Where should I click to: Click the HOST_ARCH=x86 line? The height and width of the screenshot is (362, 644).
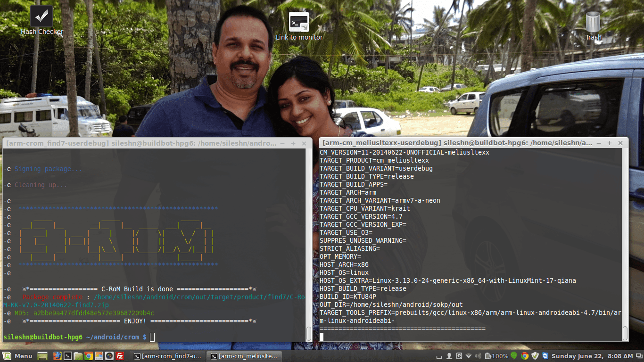tap(344, 264)
